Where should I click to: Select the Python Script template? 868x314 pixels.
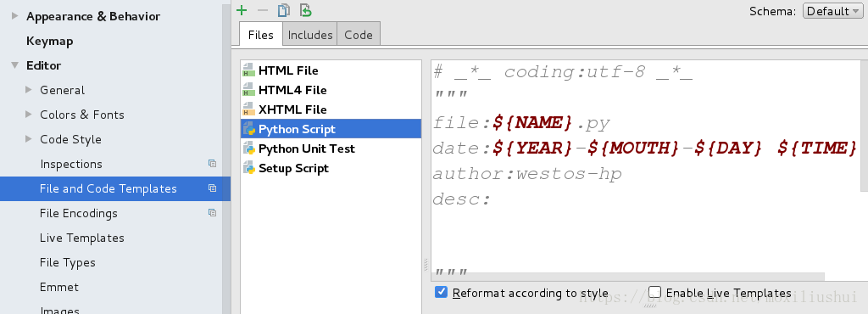[x=331, y=129]
